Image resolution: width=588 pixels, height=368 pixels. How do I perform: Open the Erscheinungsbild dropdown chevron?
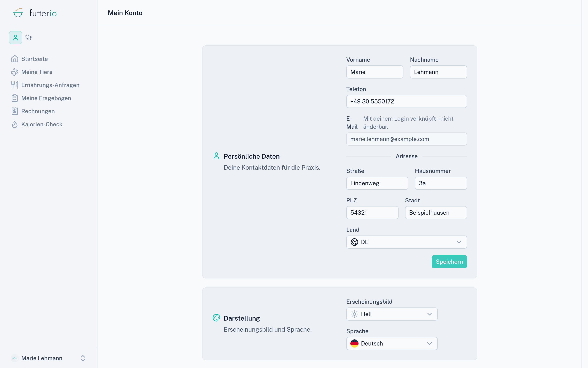429,314
